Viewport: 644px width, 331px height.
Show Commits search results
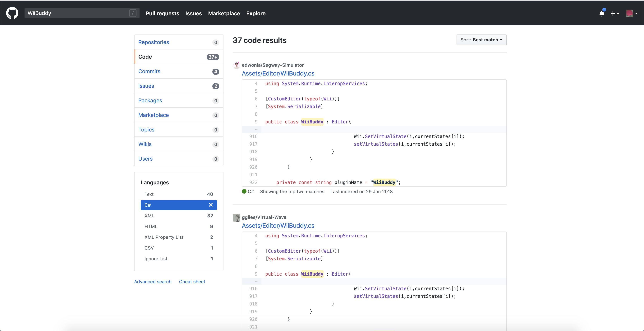pos(178,71)
